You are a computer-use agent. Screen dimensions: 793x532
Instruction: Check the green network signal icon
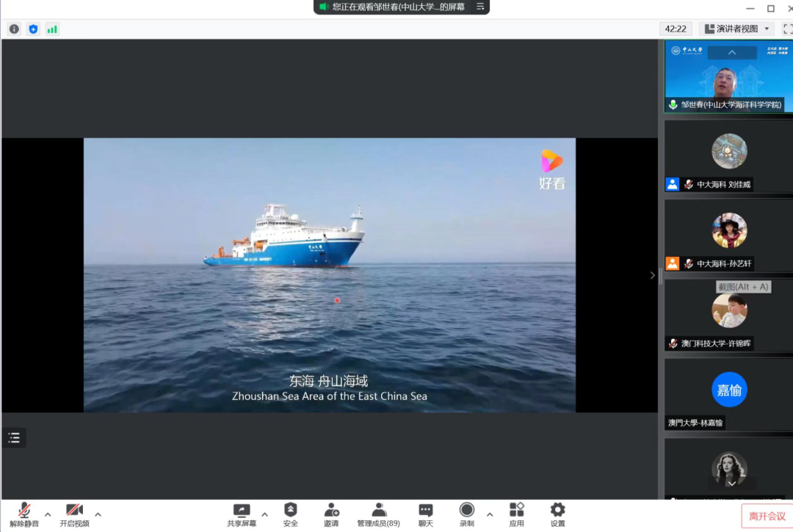(x=52, y=29)
